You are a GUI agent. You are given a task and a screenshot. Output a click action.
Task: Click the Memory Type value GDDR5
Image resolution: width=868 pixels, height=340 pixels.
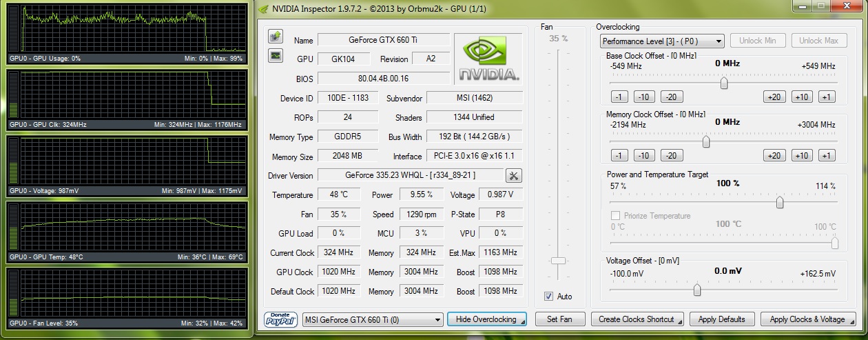click(348, 137)
